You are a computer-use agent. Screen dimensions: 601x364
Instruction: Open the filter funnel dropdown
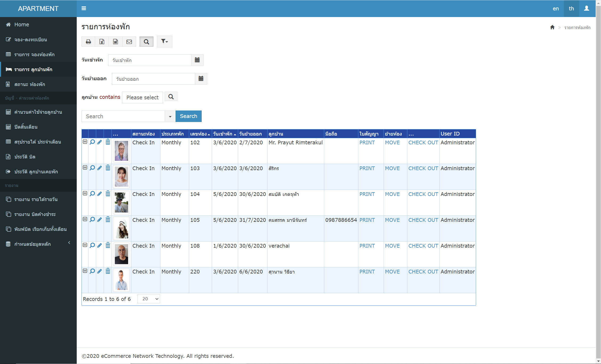coord(164,42)
